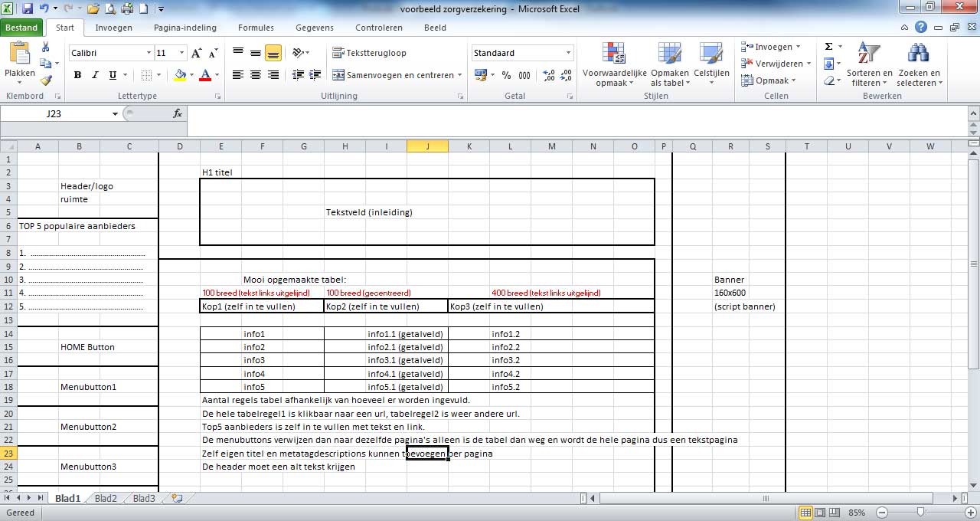Click Invoegen in Cellen group
980x521 pixels.
(x=771, y=47)
